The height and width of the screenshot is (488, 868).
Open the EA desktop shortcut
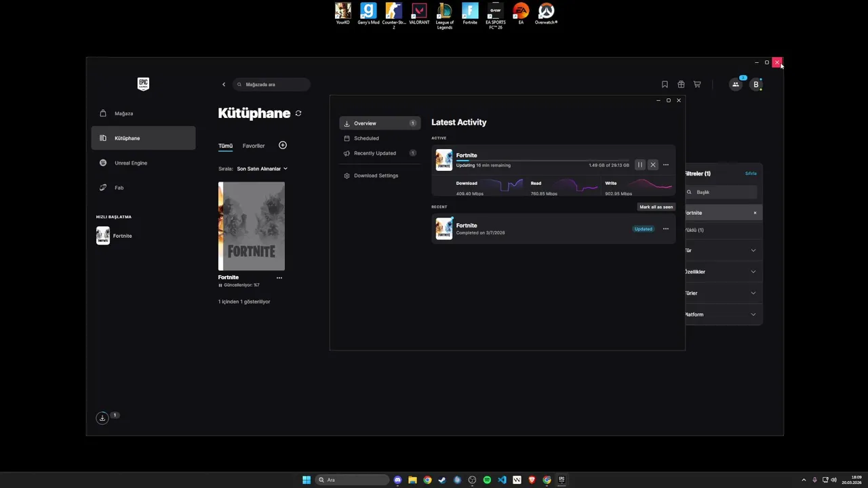[x=521, y=14]
